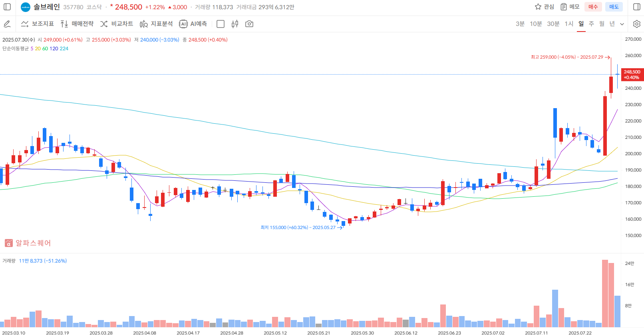Switch to 1시 interval
This screenshot has height=336, width=644.
(569, 24)
